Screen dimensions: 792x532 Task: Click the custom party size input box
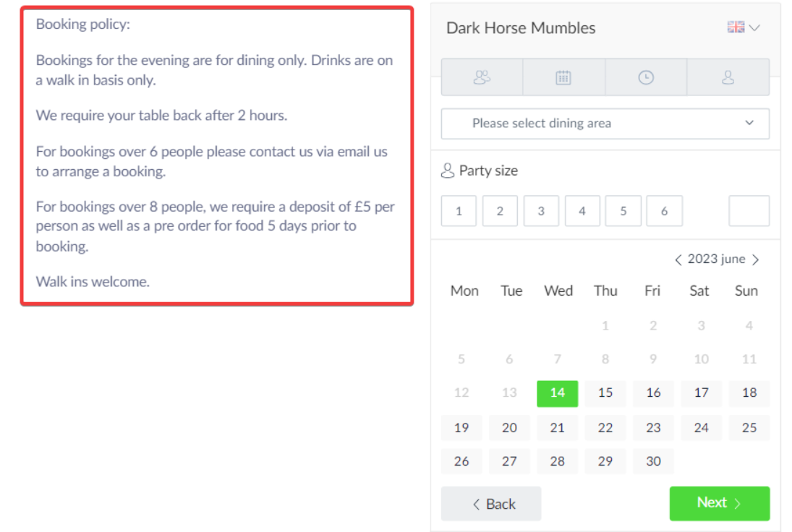point(749,211)
